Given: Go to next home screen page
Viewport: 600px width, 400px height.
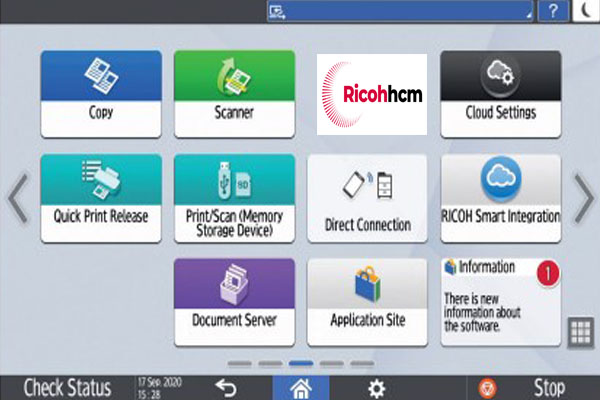Looking at the screenshot, I should (x=582, y=200).
